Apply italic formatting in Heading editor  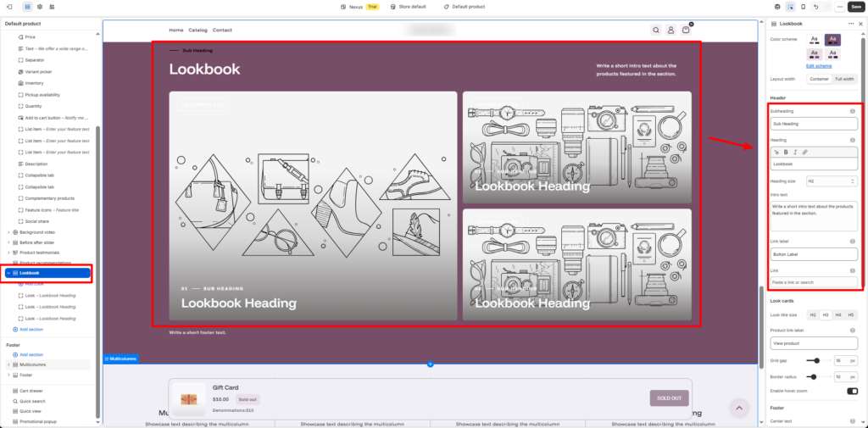pos(795,152)
